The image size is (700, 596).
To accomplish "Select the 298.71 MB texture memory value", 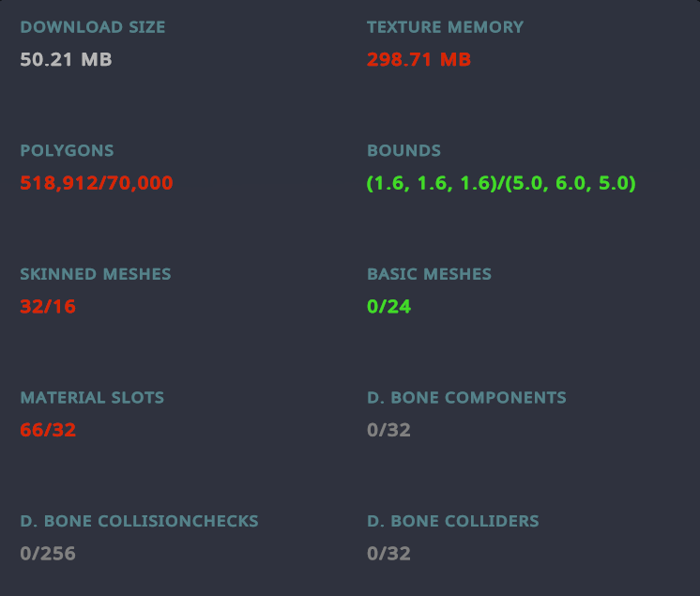I will click(418, 60).
